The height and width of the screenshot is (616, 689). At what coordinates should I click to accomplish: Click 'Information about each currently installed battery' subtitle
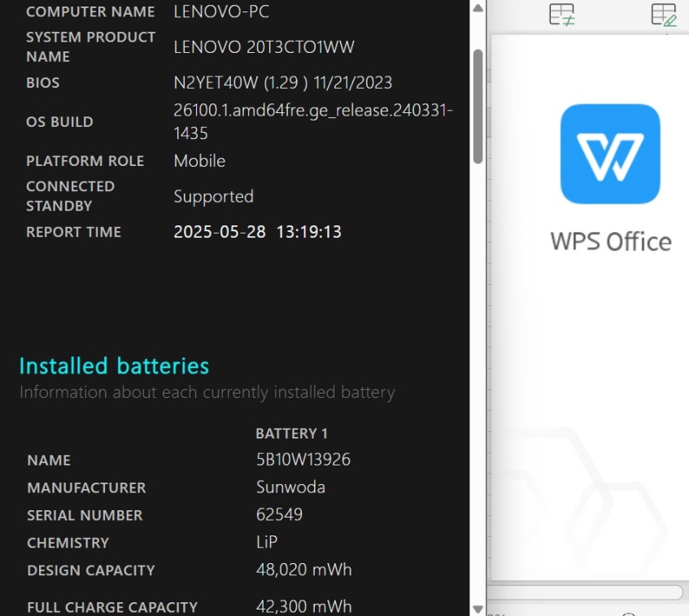[207, 392]
